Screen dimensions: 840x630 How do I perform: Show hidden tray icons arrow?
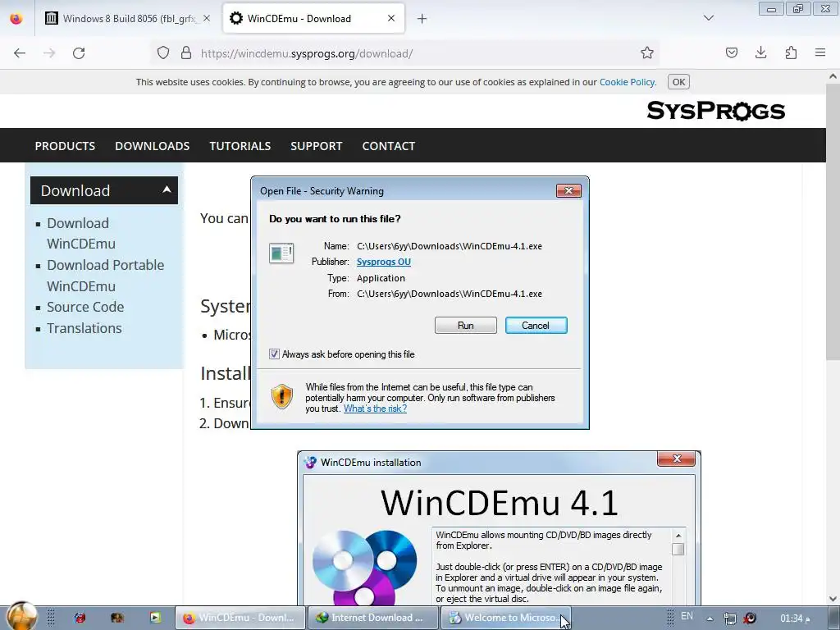(710, 619)
